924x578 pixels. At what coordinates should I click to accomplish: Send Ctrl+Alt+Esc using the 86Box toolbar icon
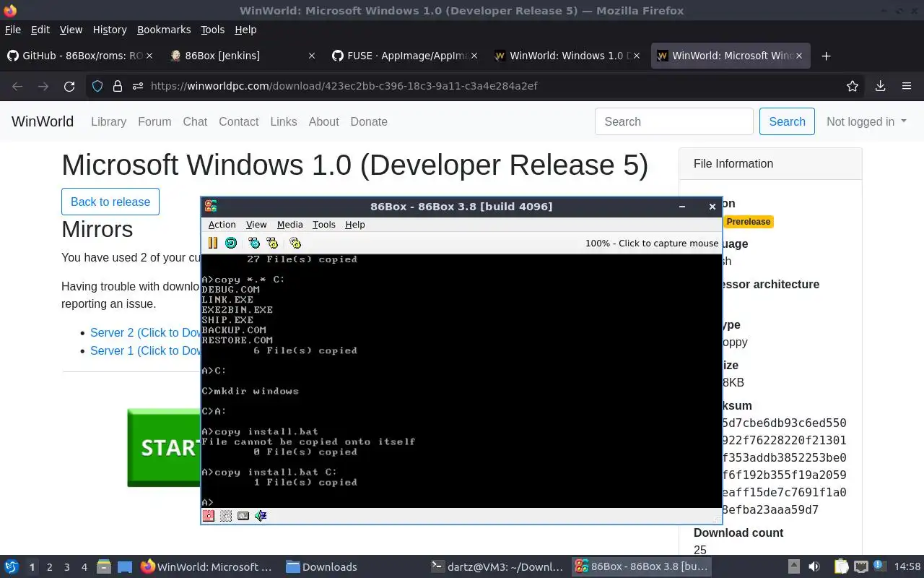tap(272, 243)
